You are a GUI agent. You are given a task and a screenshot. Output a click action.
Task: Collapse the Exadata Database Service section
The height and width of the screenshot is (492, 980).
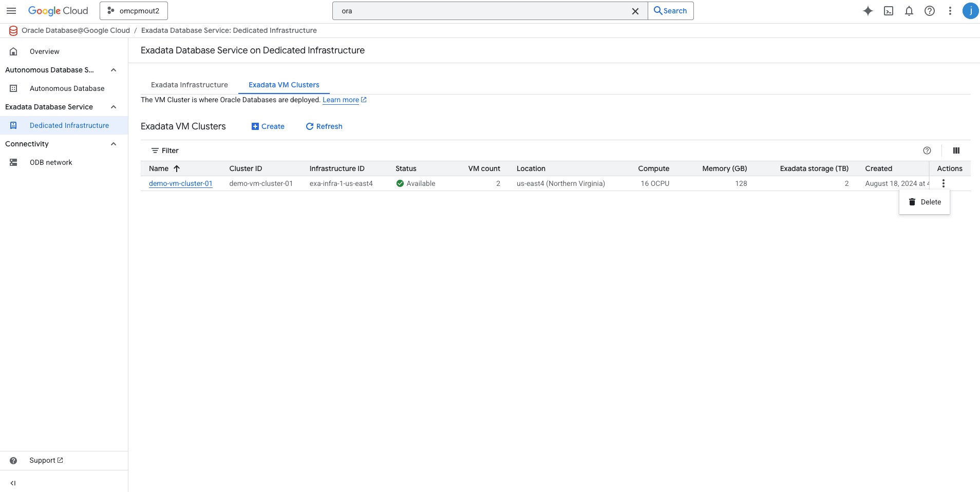tap(114, 107)
